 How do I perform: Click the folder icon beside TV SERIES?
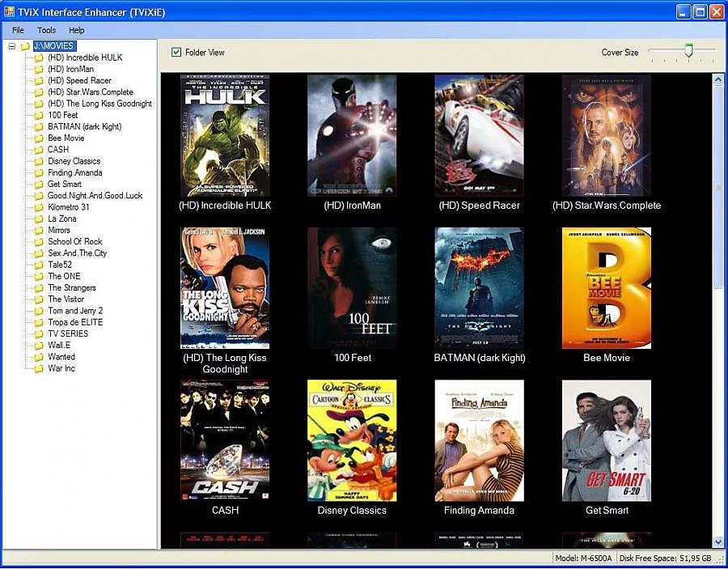click(39, 334)
